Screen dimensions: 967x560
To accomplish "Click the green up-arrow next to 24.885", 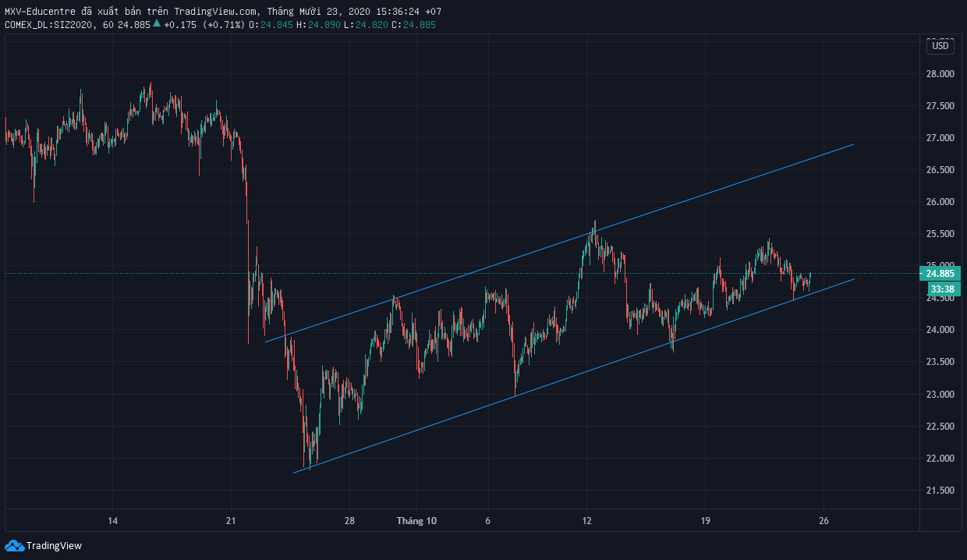I will click(157, 24).
